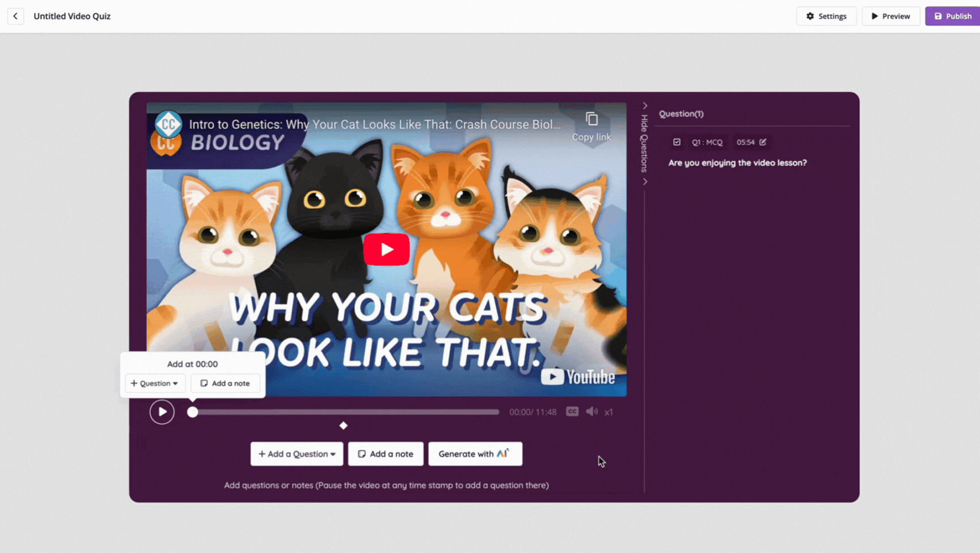Click the main Add a note button

click(x=386, y=454)
